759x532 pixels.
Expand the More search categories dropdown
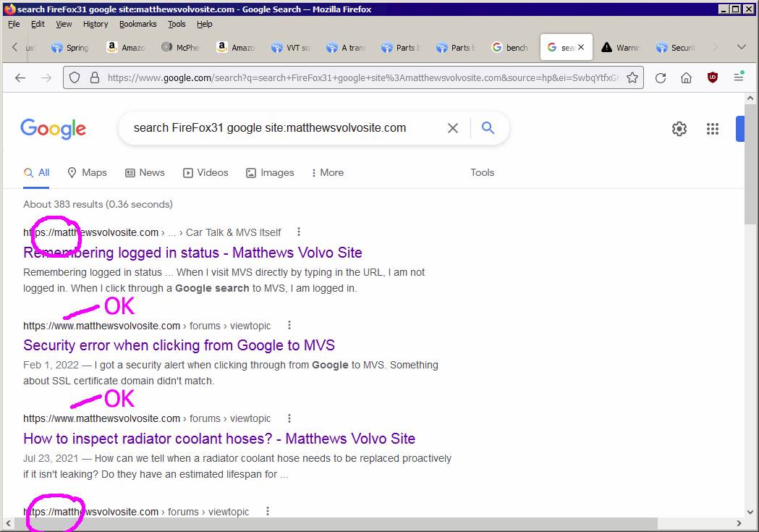coord(329,172)
